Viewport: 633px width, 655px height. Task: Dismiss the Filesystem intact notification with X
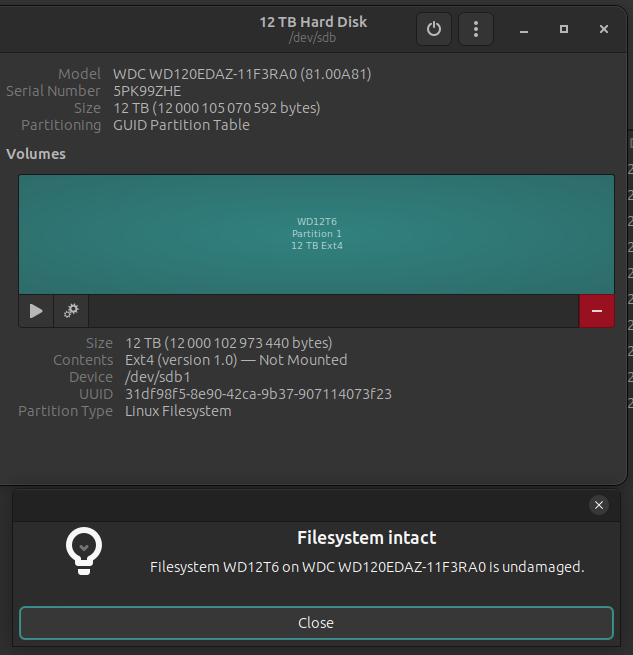coord(599,505)
